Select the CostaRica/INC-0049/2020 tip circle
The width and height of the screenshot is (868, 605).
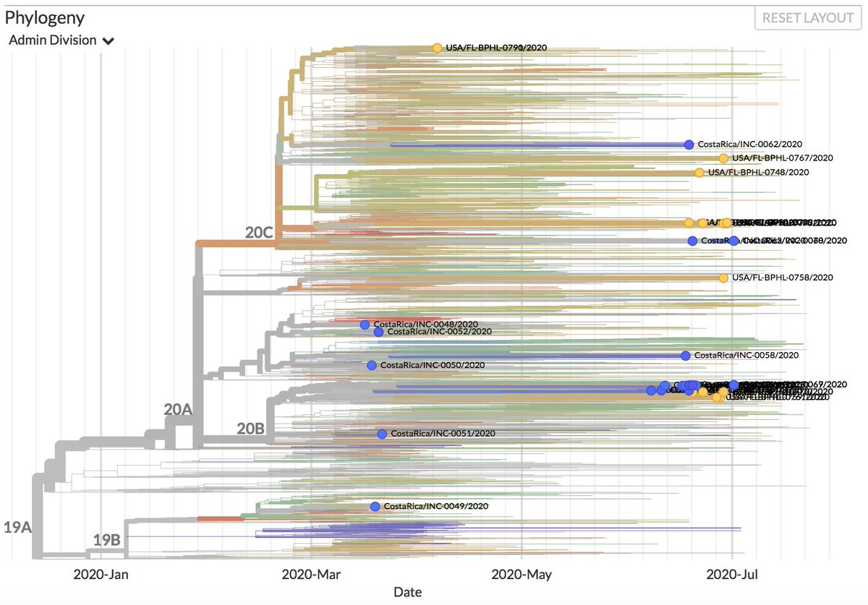375,507
